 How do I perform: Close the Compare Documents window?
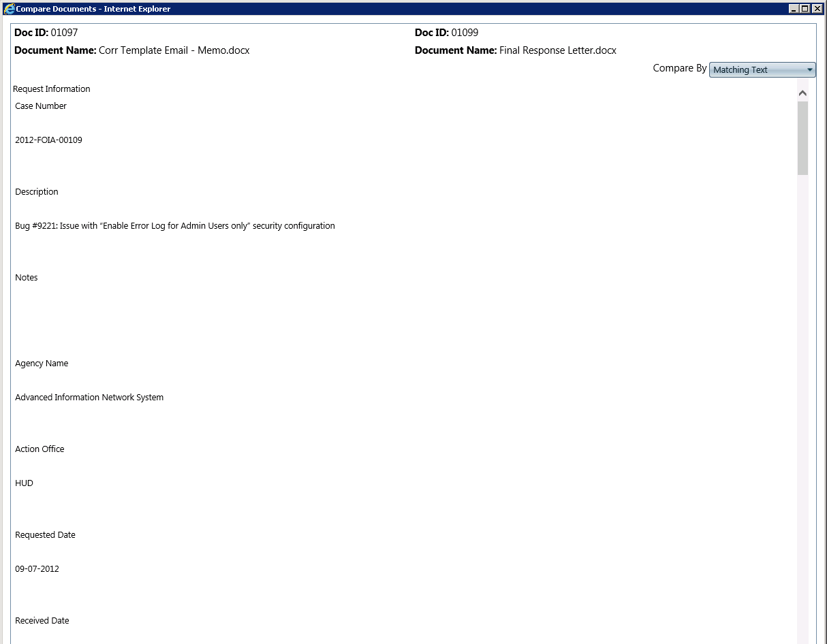click(x=817, y=9)
